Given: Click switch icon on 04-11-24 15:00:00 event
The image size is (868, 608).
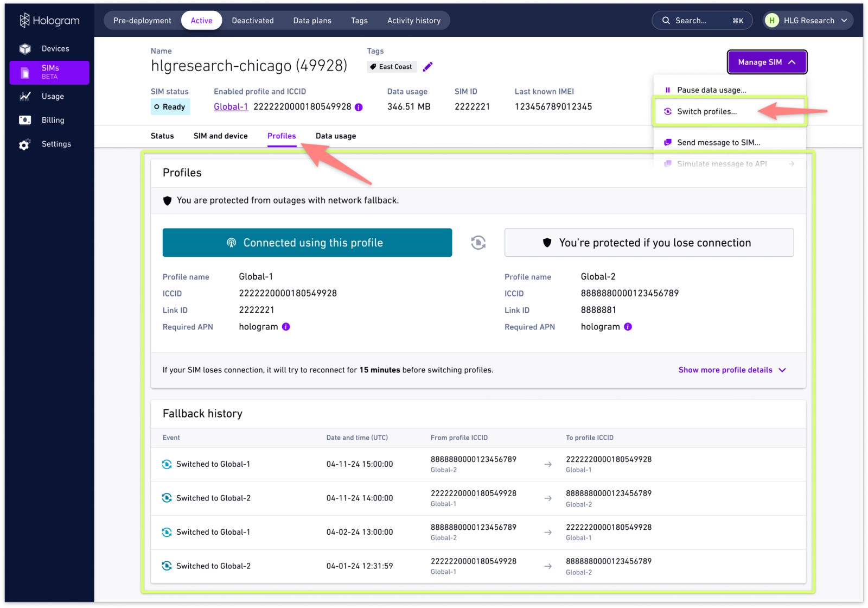Looking at the screenshot, I should tap(167, 464).
